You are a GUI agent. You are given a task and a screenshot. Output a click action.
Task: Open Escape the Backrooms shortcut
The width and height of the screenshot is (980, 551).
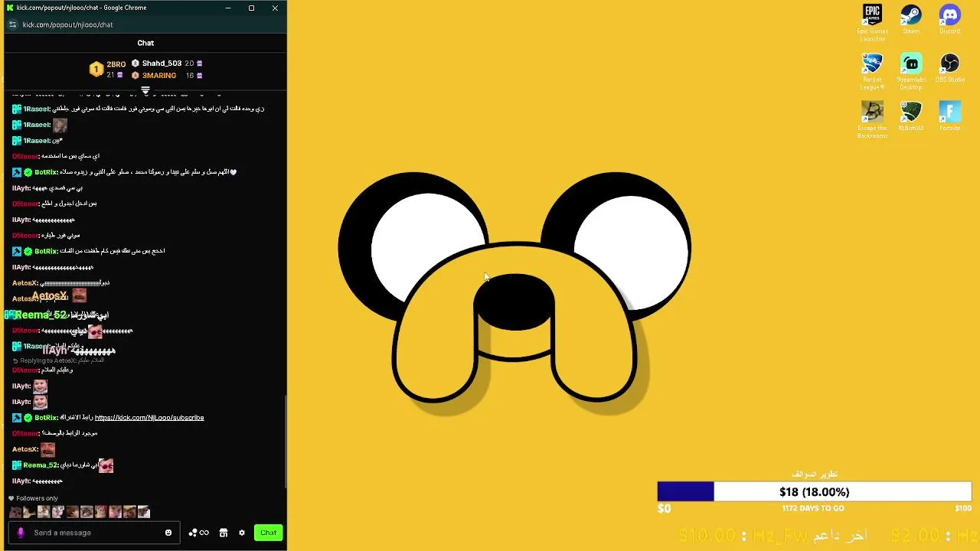point(872,119)
